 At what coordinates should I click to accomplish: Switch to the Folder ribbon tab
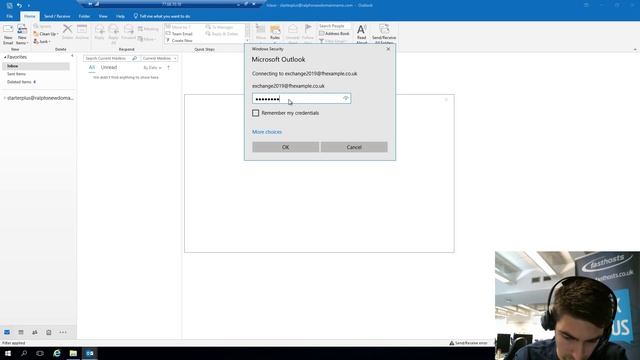coord(84,16)
